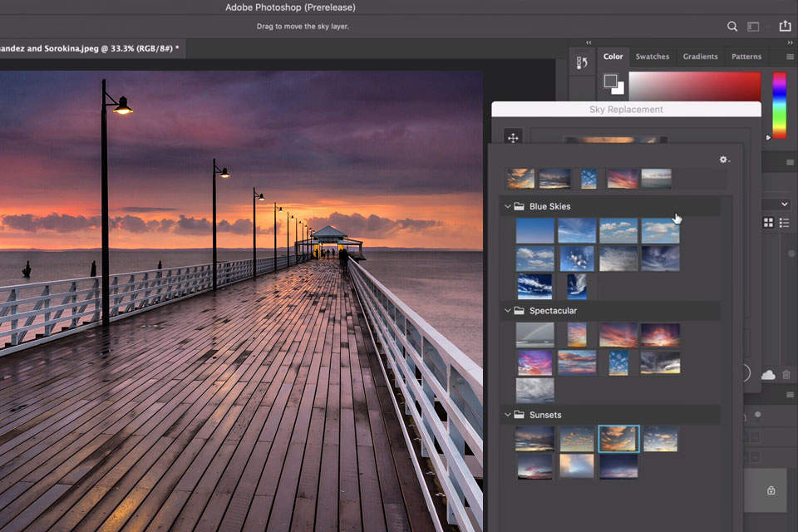The height and width of the screenshot is (532, 798).
Task: Click the Sky Replacement dialog title bar
Action: (626, 110)
